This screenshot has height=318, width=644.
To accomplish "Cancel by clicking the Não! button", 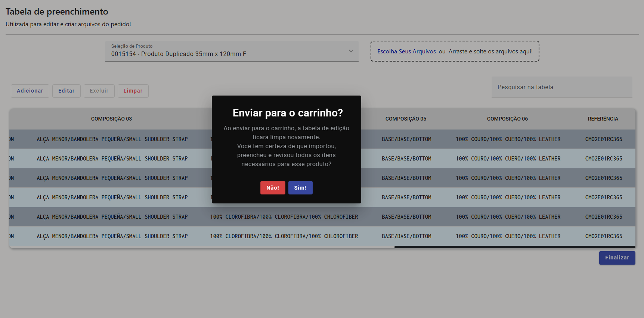I will [x=272, y=188].
